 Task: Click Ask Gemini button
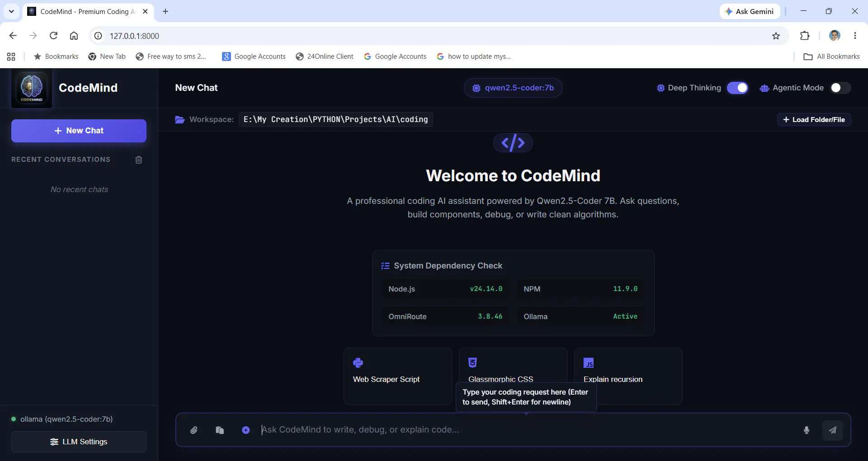pos(750,11)
